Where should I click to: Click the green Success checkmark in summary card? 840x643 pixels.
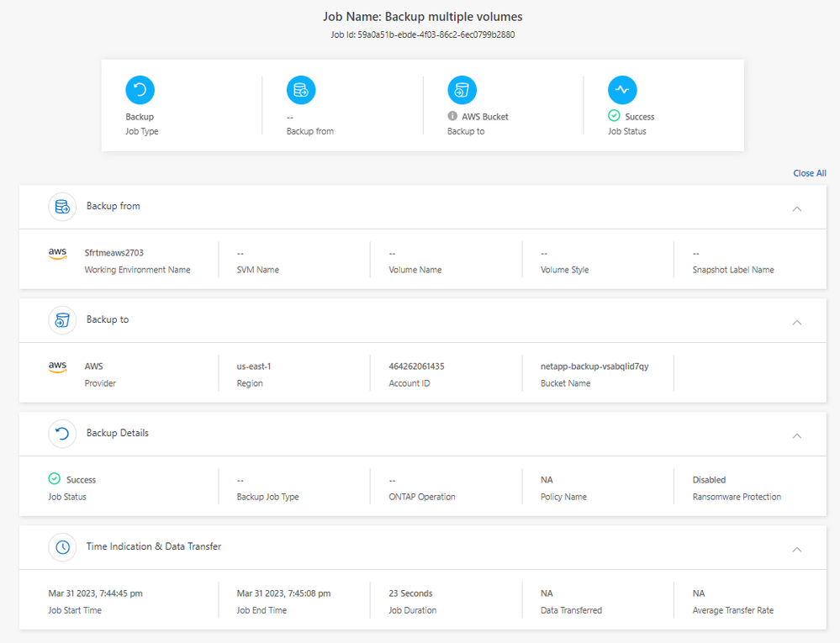pos(614,116)
